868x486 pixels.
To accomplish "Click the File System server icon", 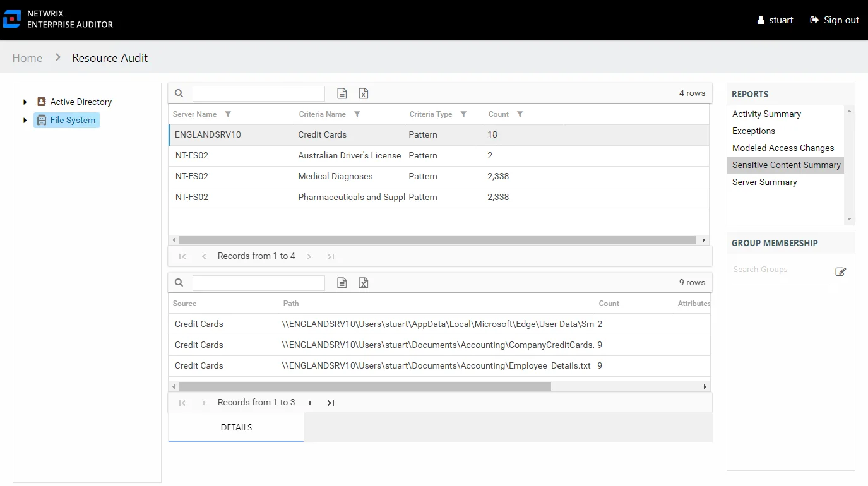I will pyautogui.click(x=42, y=120).
